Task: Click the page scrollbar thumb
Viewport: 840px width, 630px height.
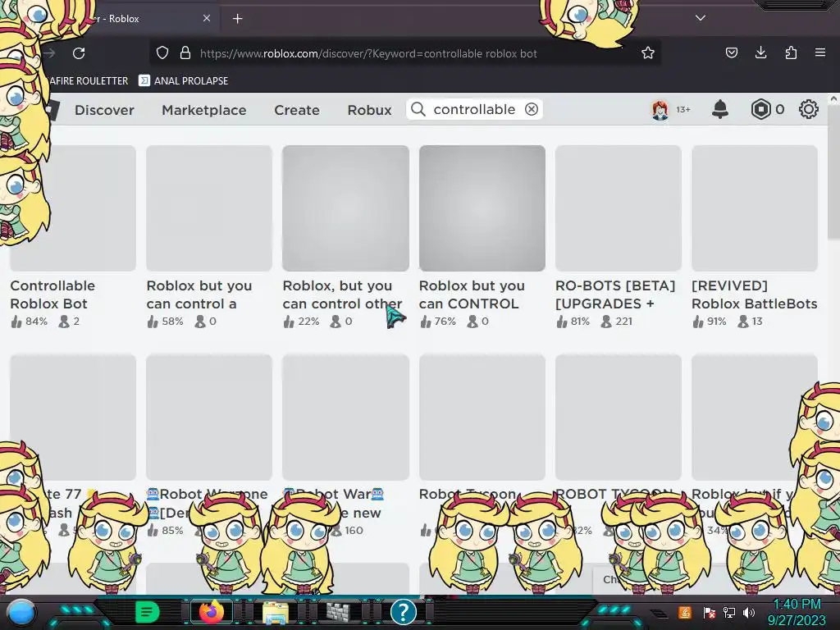Action: (833, 171)
